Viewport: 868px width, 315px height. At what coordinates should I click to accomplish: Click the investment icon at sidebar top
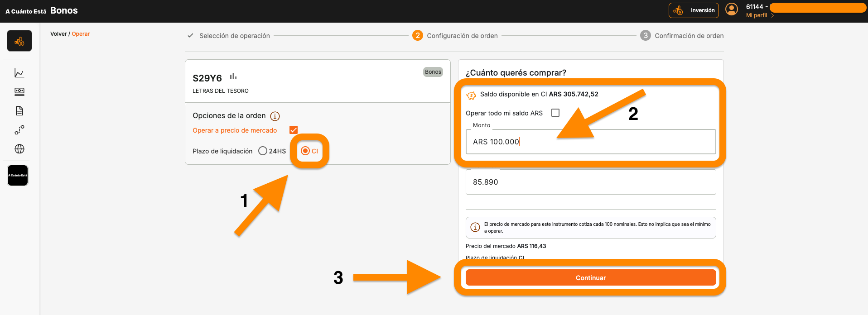point(19,41)
